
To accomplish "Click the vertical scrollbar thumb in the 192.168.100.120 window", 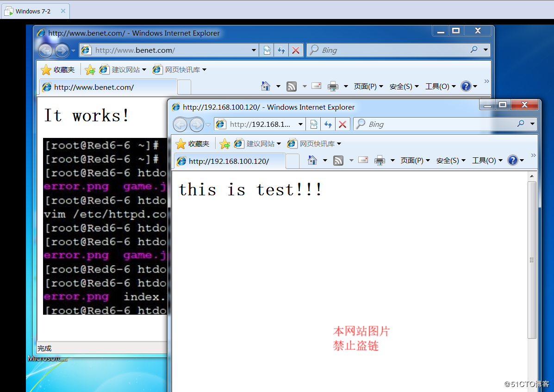I will (x=532, y=260).
